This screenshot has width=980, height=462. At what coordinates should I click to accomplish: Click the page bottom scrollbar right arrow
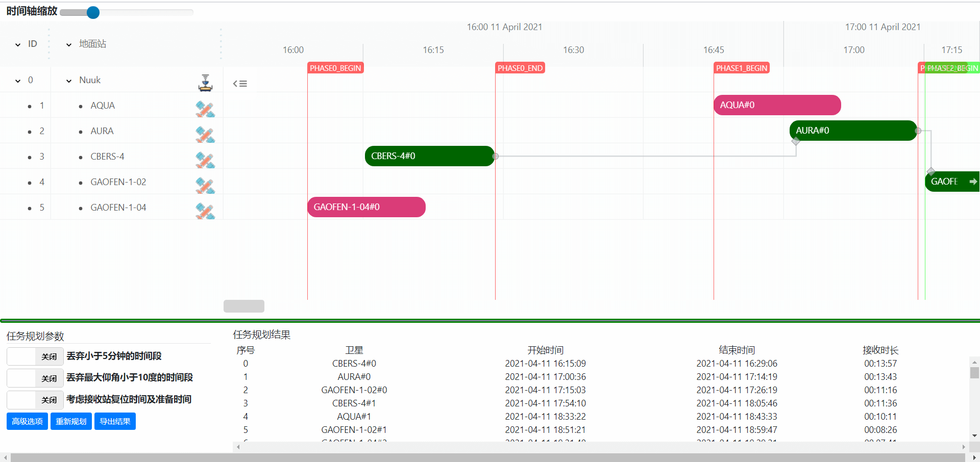pyautogui.click(x=974, y=457)
